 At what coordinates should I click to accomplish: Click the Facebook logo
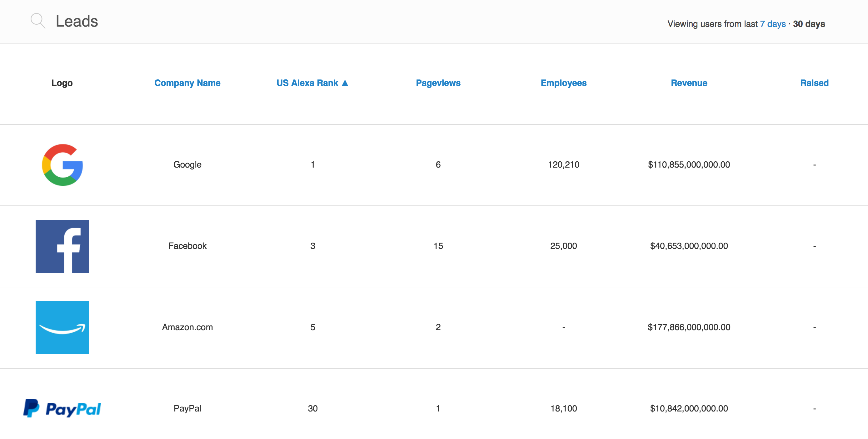pyautogui.click(x=62, y=246)
